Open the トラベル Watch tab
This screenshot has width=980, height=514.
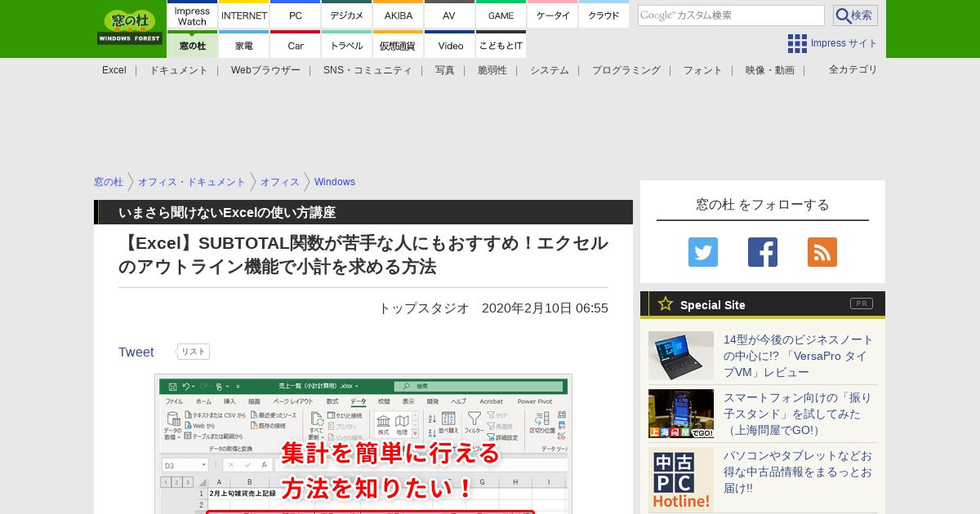(347, 45)
